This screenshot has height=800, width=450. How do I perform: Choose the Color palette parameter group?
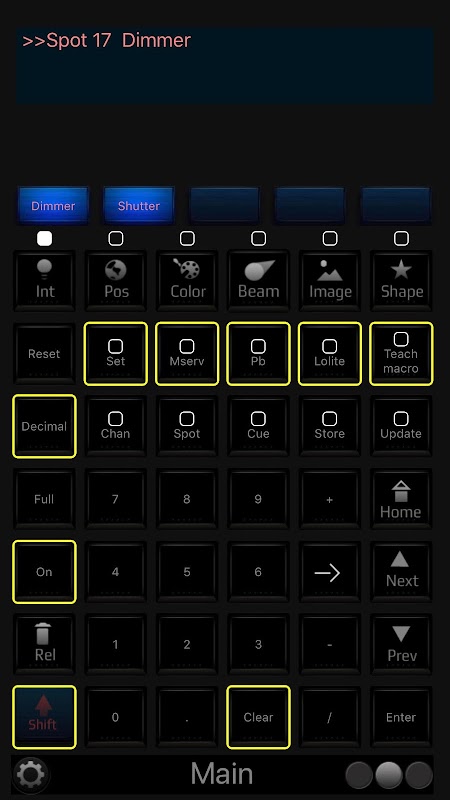(x=187, y=281)
